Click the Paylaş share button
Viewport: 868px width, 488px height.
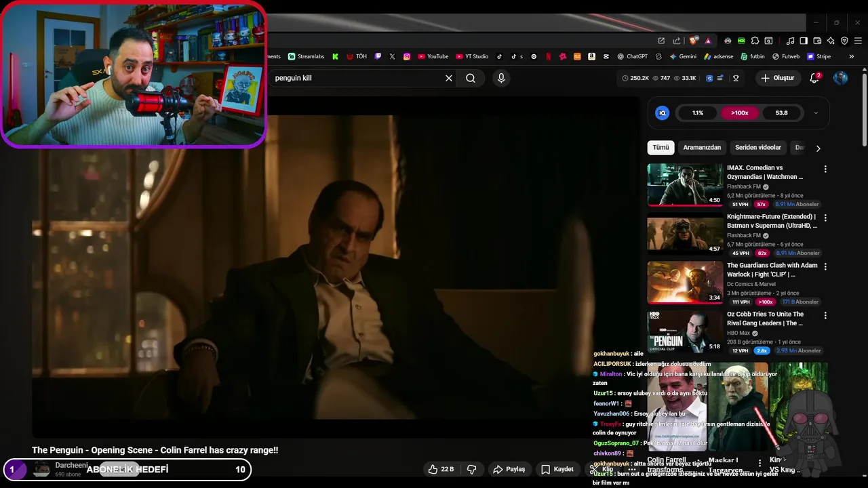[509, 469]
